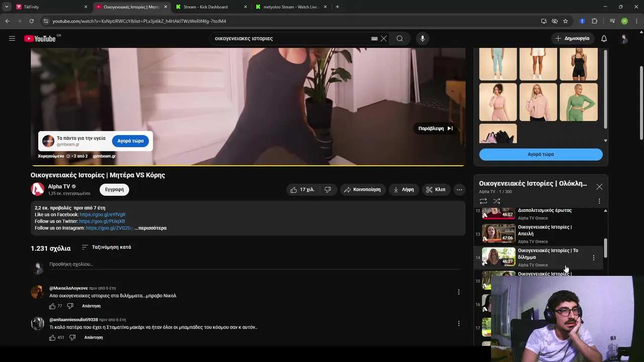Open the Facebook goo.gl link
Screen dimensions: 644x362
103,215
